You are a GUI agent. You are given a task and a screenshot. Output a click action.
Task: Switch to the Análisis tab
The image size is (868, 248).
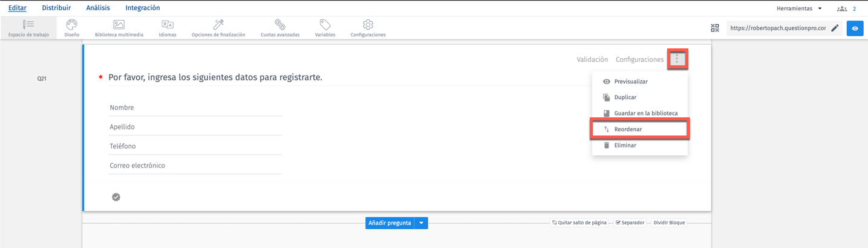[x=98, y=8]
